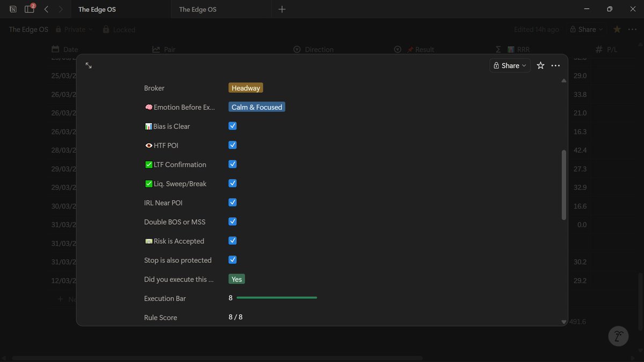This screenshot has width=644, height=362.
Task: Click the Double BOS or MSS label
Action: (x=175, y=222)
